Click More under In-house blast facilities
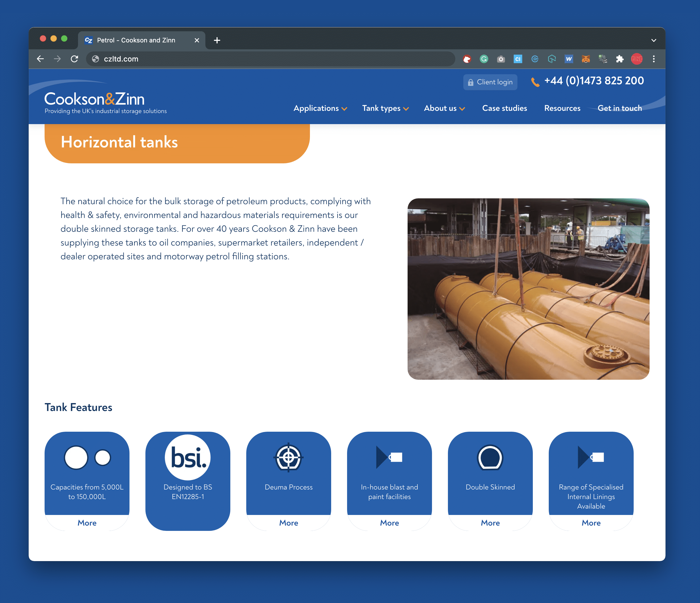Screen dimensions: 700x603 389,523
